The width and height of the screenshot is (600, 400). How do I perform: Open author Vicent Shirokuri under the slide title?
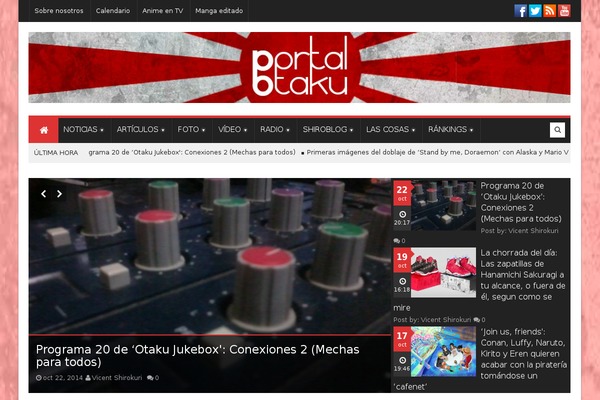point(117,378)
